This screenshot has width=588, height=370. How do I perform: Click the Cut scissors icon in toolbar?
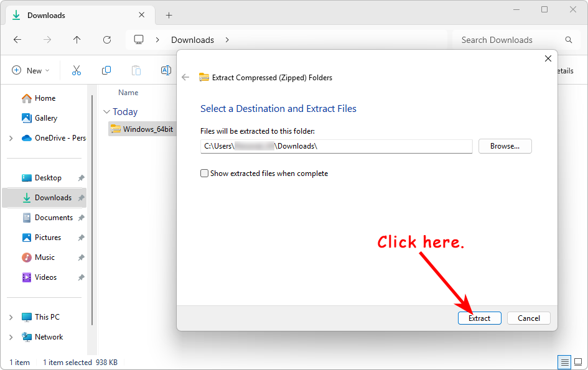tap(77, 71)
